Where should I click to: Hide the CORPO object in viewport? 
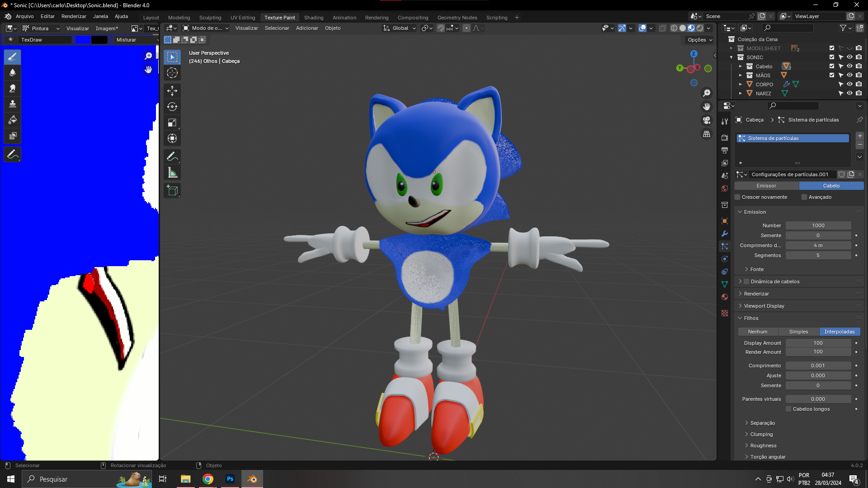click(x=849, y=84)
